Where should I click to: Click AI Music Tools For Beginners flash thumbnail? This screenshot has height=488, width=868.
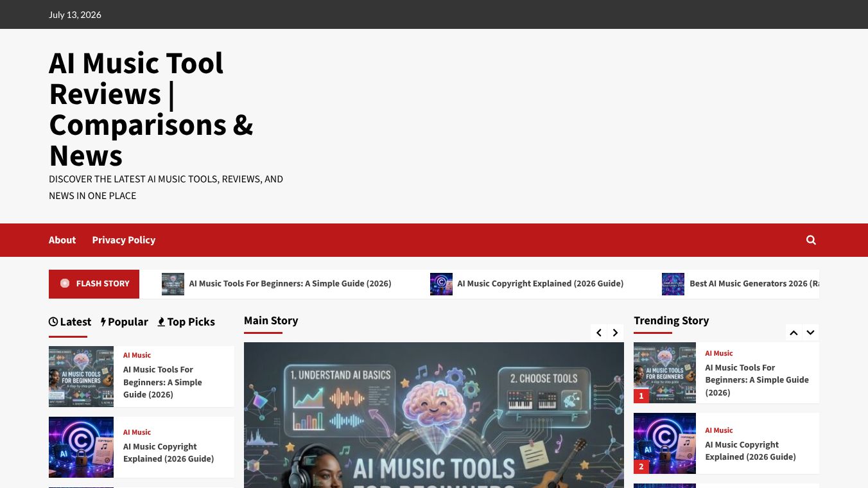coord(173,284)
